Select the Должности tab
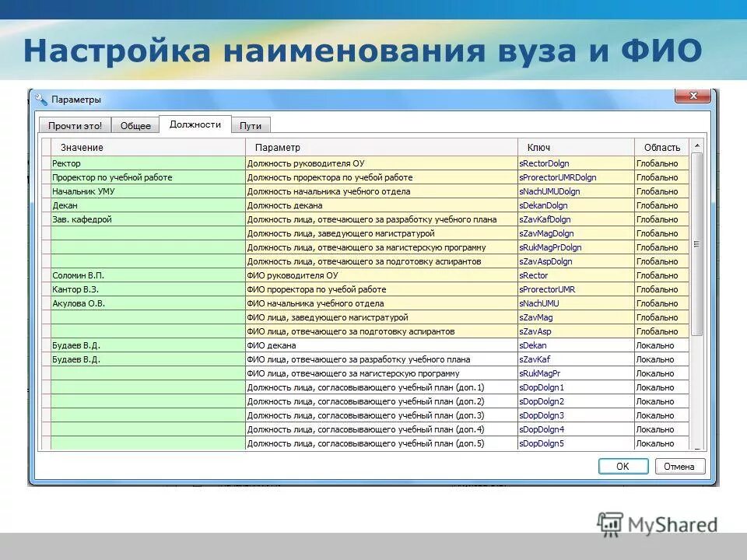This screenshot has height=560, width=747. 195,124
